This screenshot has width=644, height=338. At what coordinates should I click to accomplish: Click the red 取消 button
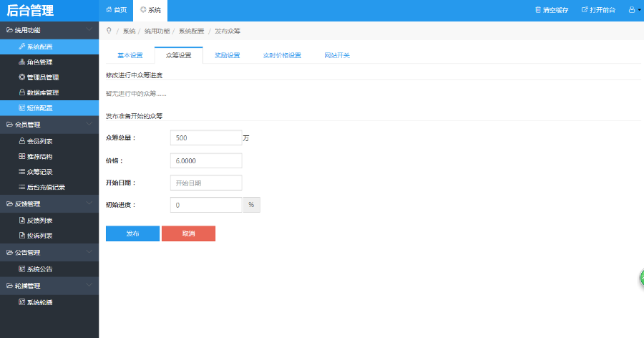[188, 233]
